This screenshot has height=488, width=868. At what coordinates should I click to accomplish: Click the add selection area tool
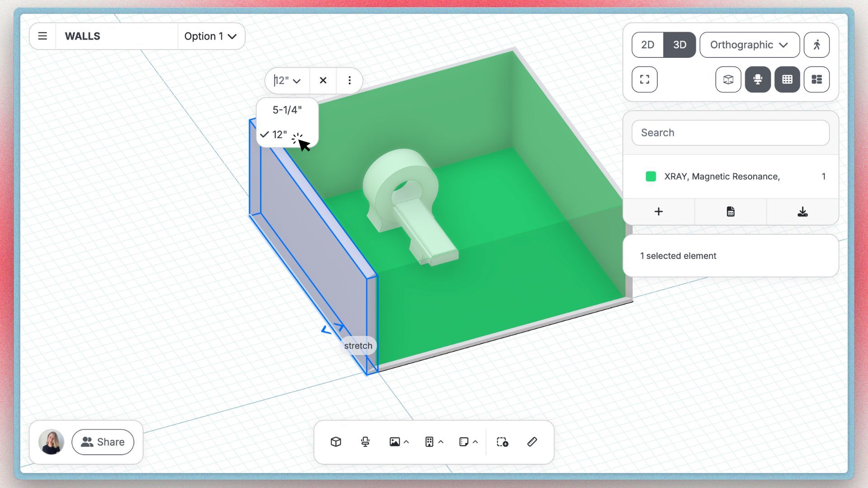coord(502,442)
